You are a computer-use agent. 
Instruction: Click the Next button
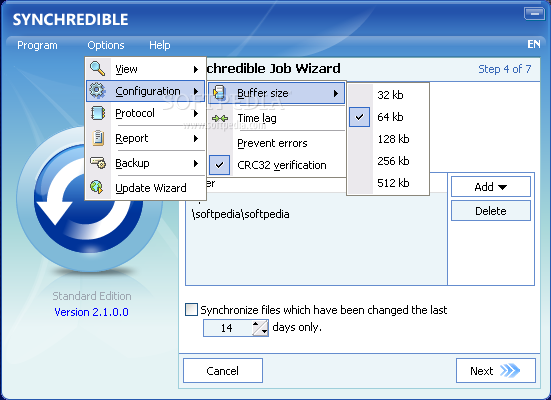tap(495, 370)
